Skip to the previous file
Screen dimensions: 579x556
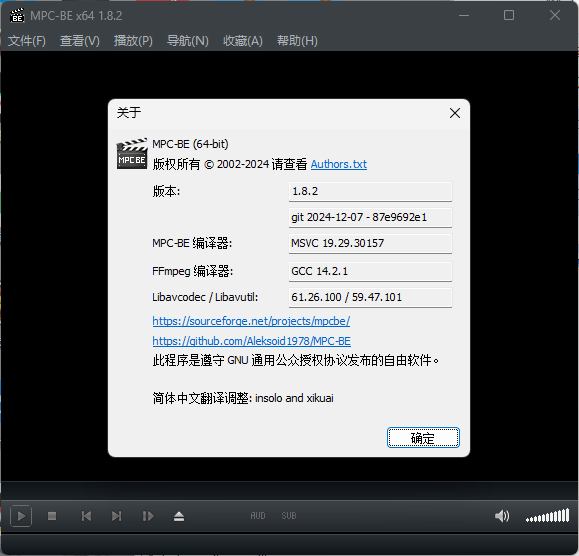tap(86, 516)
